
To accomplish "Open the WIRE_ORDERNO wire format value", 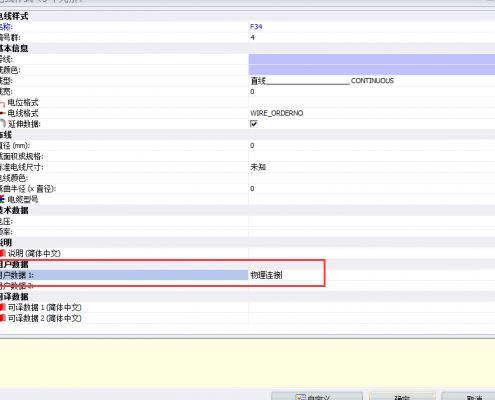I will (x=372, y=113).
